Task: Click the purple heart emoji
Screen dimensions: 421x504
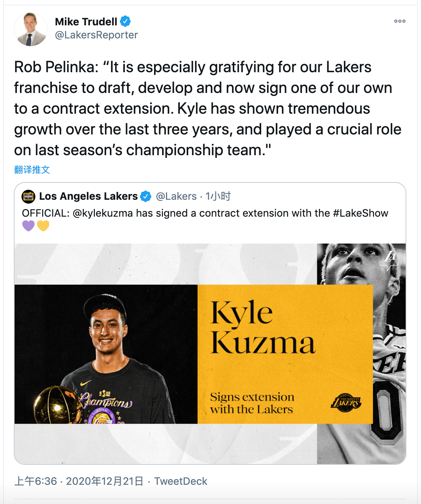Action: click(28, 225)
